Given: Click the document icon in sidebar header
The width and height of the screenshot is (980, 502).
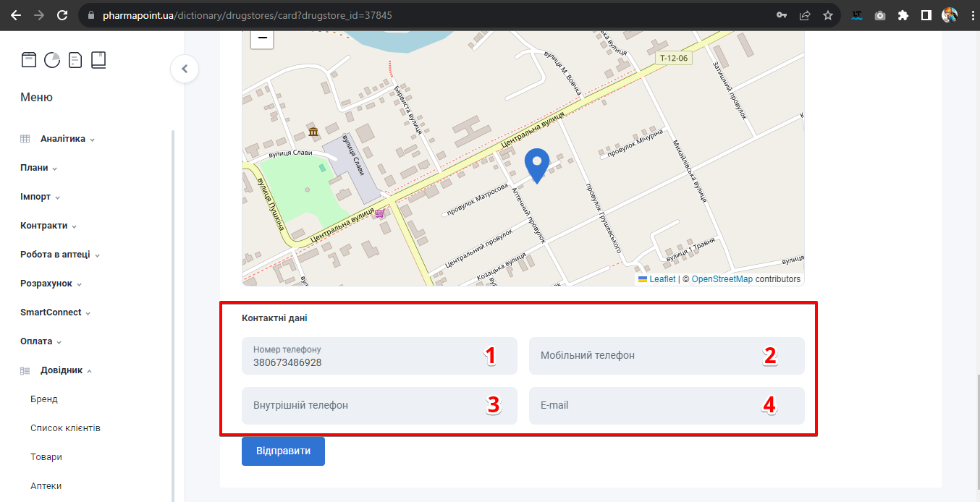Looking at the screenshot, I should coord(75,60).
